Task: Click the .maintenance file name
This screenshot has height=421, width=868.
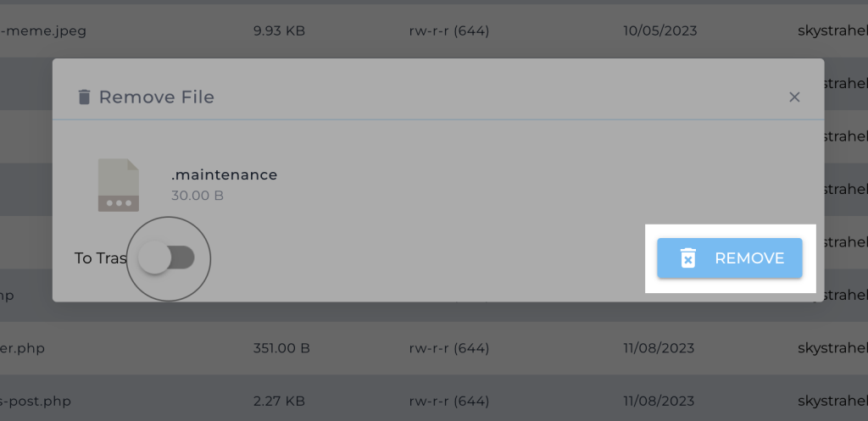Action: click(224, 175)
